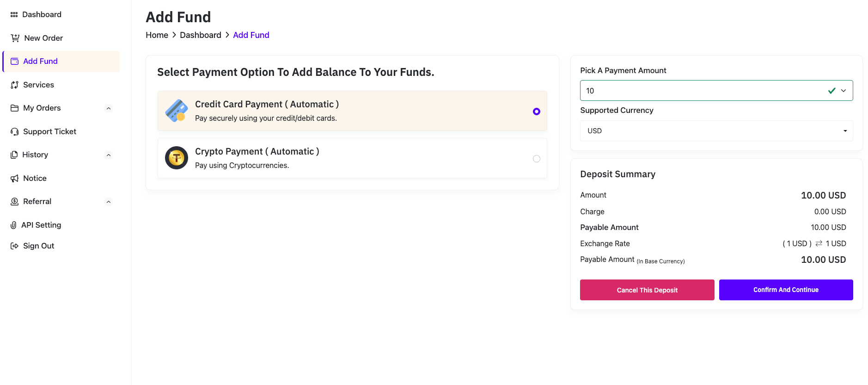Click Cancel This Deposit button
Viewport: 868px width, 385px height.
point(647,290)
